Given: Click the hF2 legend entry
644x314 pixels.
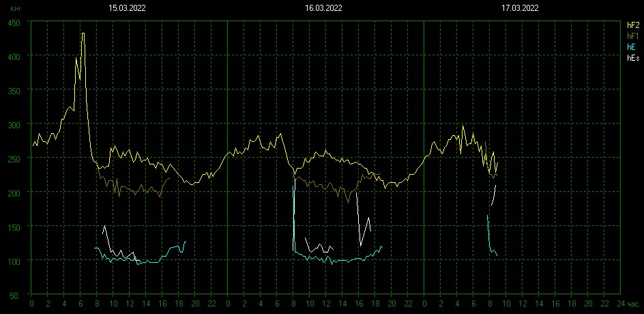Looking at the screenshot, I should 632,25.
